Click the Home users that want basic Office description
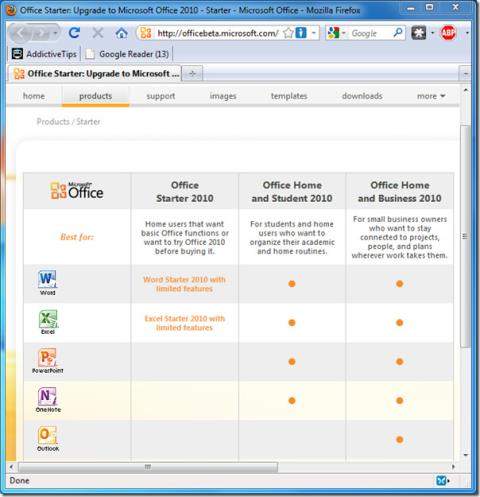 pos(185,237)
